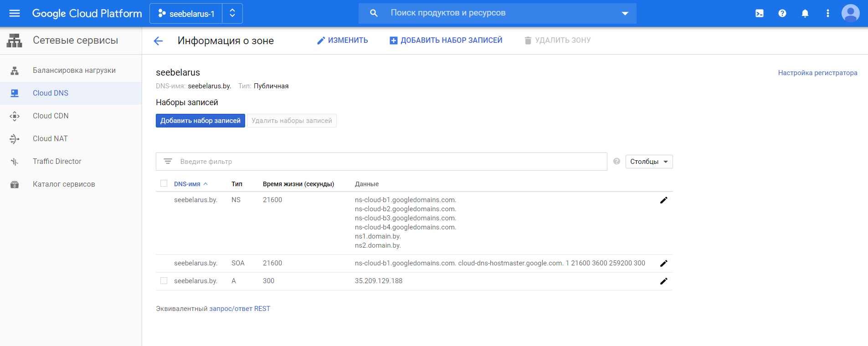Image resolution: width=868 pixels, height=346 pixels.
Task: Click the Данные column header
Action: (367, 184)
